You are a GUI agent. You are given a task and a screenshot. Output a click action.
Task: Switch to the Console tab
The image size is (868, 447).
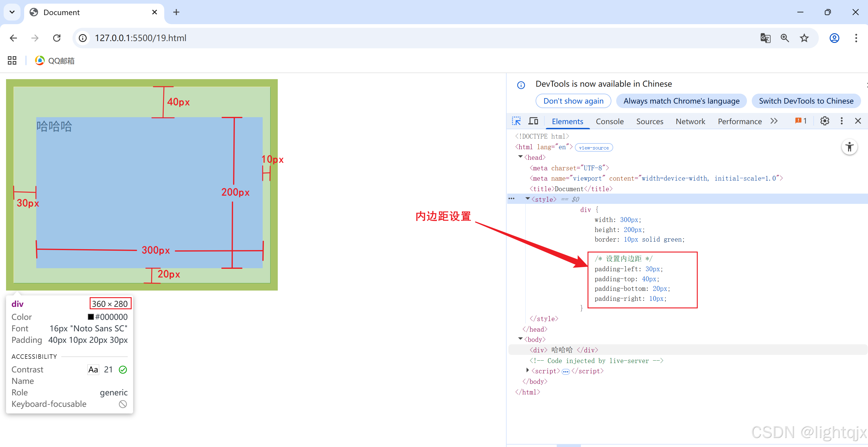[609, 121]
